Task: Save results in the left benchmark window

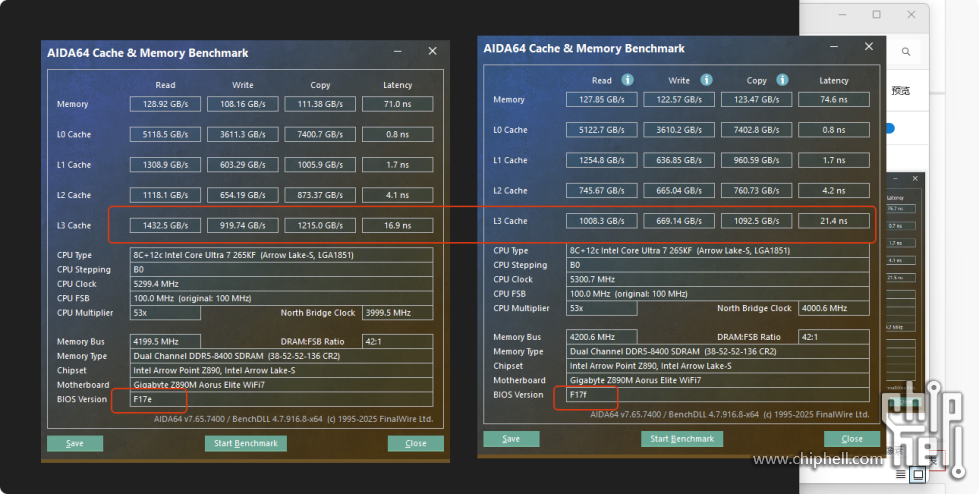Action: pos(75,443)
